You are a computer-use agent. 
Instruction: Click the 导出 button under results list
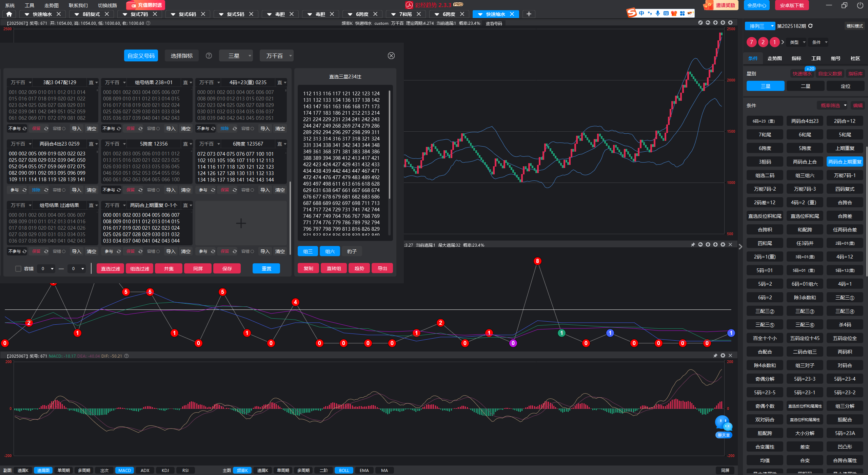pos(382,268)
